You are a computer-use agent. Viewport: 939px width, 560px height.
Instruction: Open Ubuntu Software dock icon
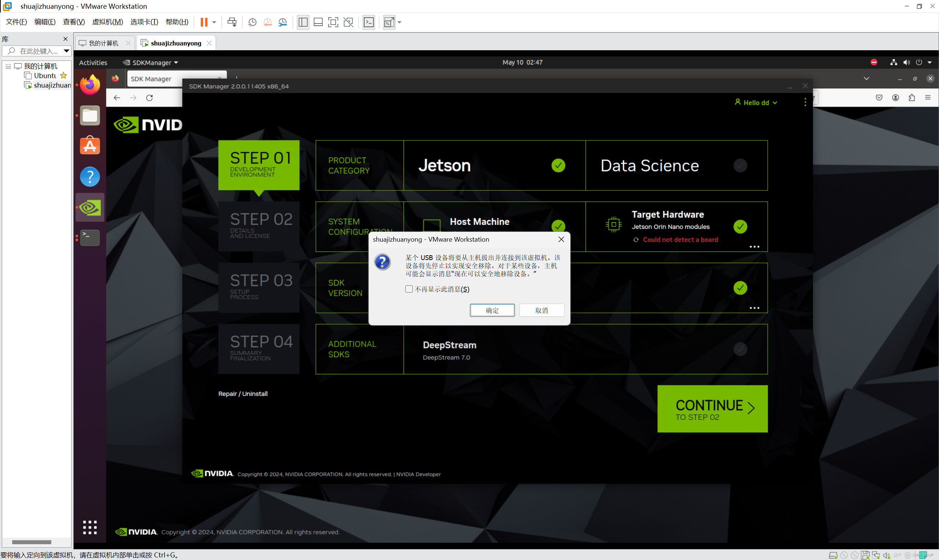90,146
